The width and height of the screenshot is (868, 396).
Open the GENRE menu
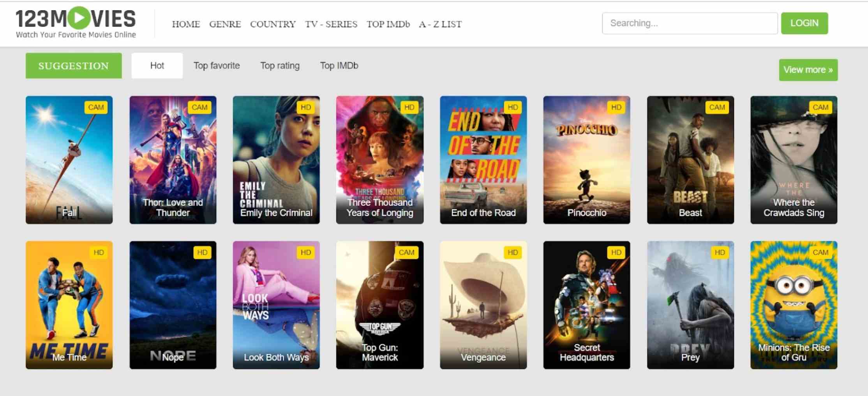[225, 24]
